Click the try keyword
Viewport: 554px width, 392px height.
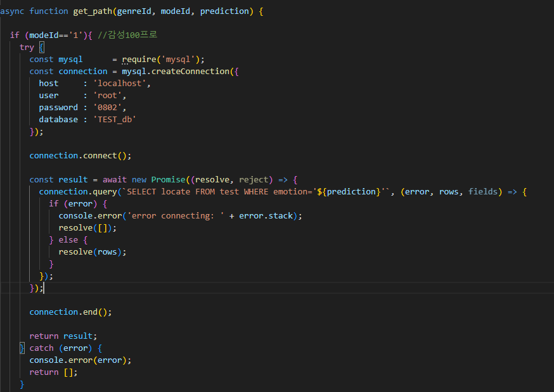[27, 47]
